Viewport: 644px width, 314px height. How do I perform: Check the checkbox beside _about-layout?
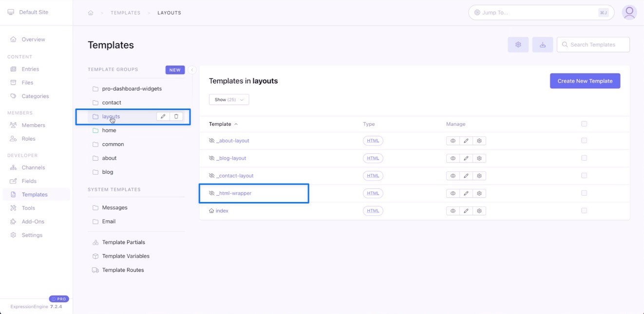point(584,140)
